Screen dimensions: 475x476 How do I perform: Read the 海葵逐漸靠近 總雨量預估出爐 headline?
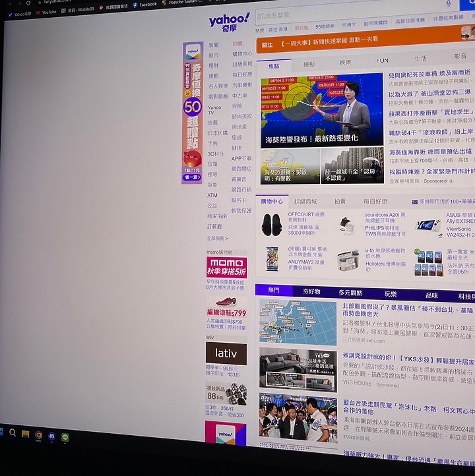coord(431,152)
